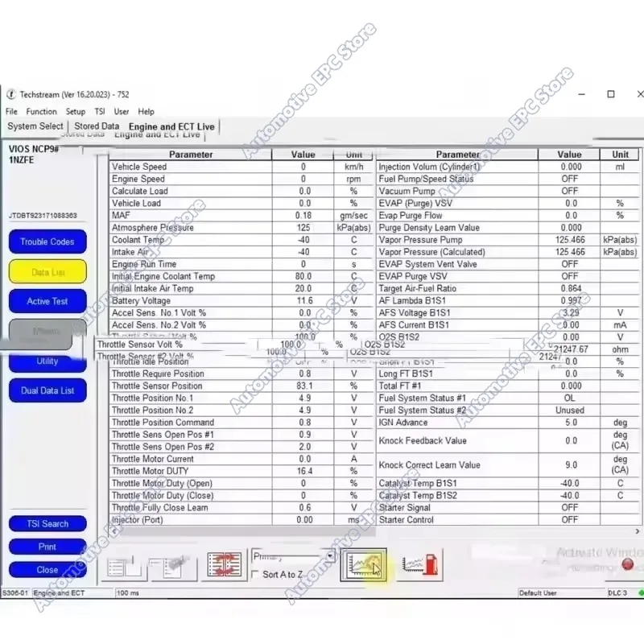Select the Catalyst Temp B1S2 row
The height and width of the screenshot is (644, 644).
pos(508,495)
